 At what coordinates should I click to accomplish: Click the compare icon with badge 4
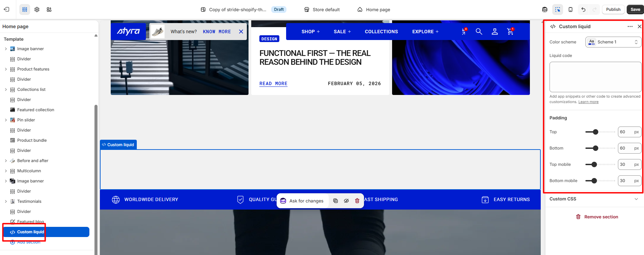(464, 32)
